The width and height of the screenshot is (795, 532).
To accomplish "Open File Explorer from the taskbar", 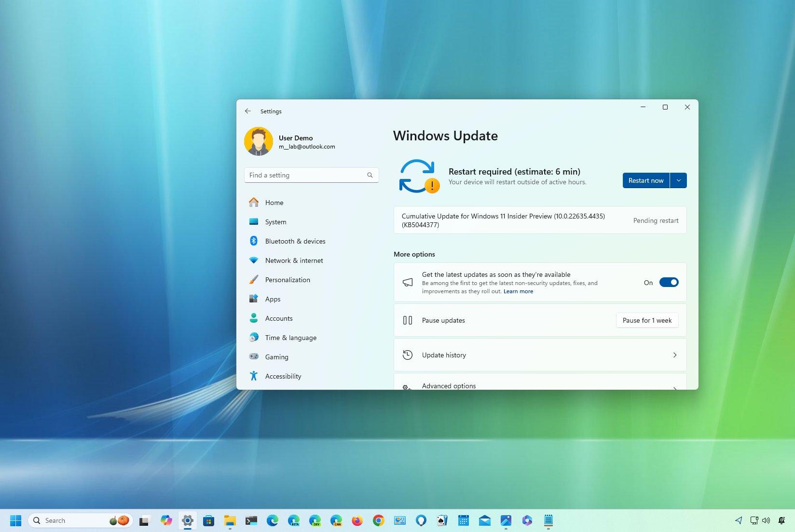I will [x=230, y=520].
